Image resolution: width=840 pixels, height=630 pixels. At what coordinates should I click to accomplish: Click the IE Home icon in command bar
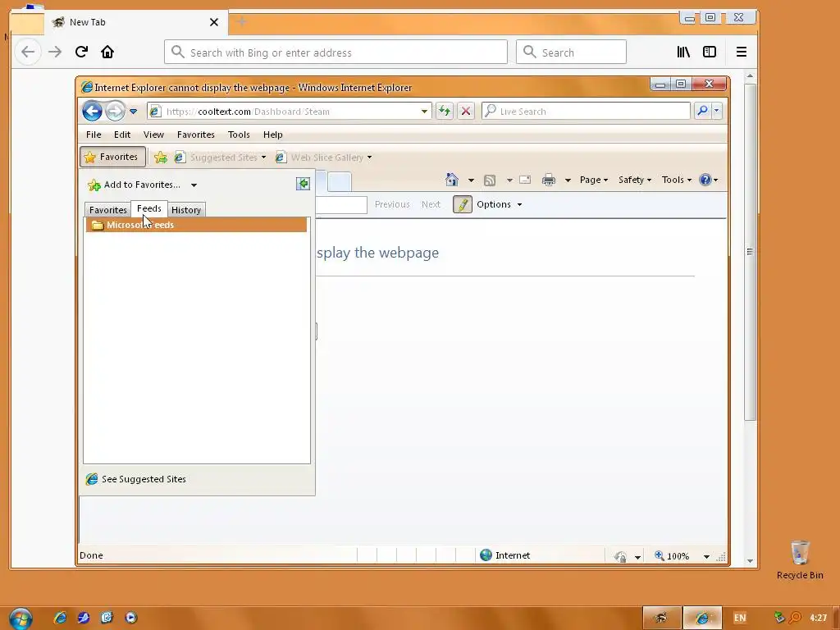pos(452,180)
